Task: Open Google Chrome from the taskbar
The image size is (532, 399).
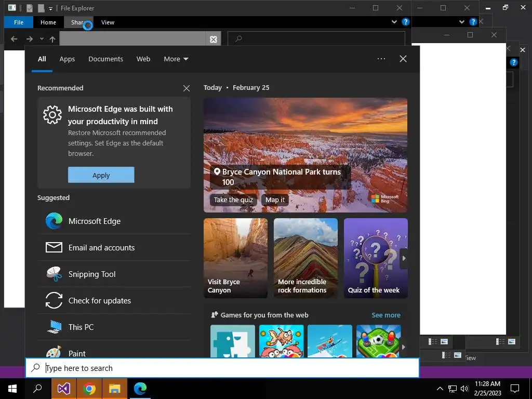Action: point(89,389)
